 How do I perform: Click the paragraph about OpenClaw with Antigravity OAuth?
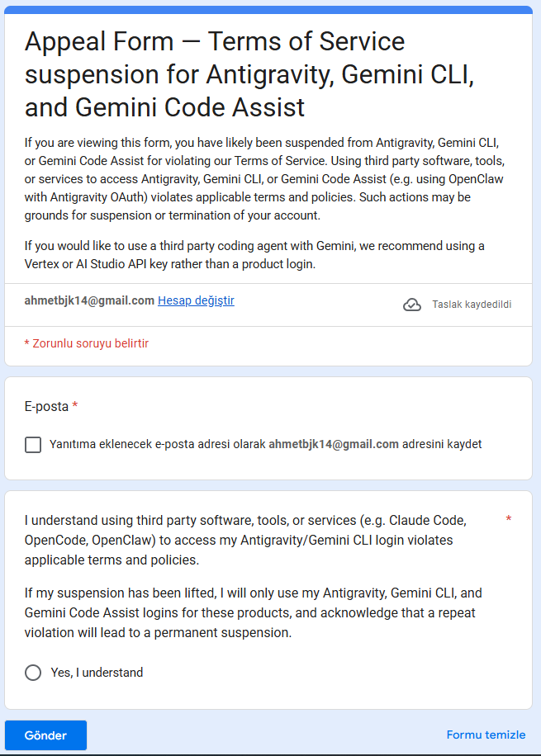point(264,179)
